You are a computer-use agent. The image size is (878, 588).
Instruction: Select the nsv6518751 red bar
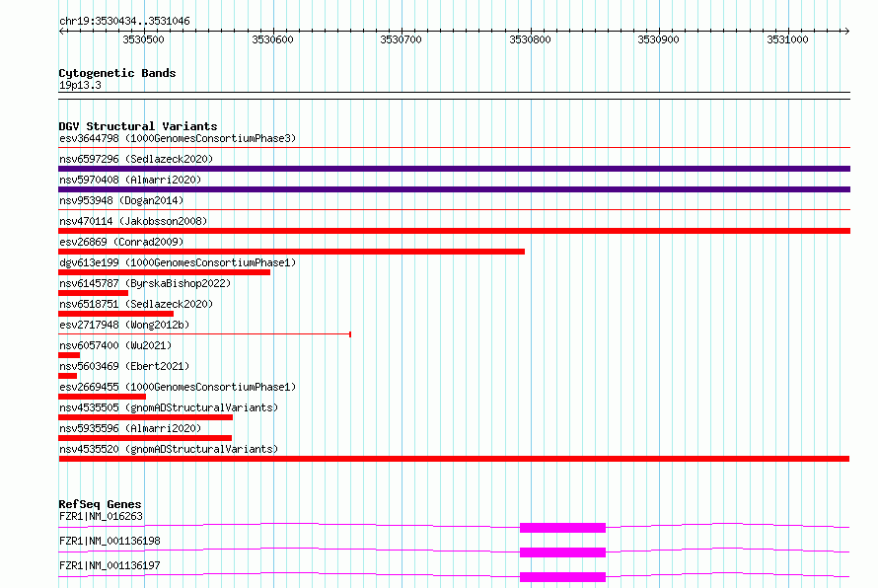coord(115,314)
